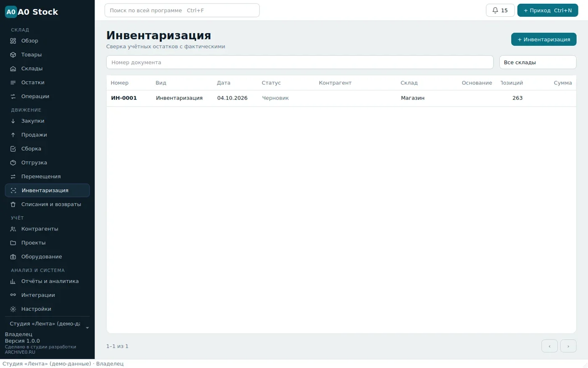Click the Черновик status cell
Screen dimensions: 588x368
pos(276,98)
